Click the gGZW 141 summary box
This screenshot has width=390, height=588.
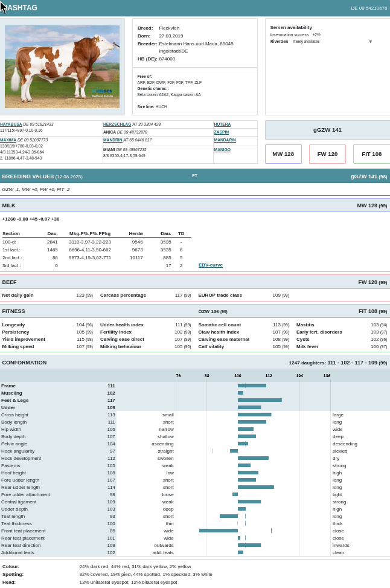(x=327, y=130)
